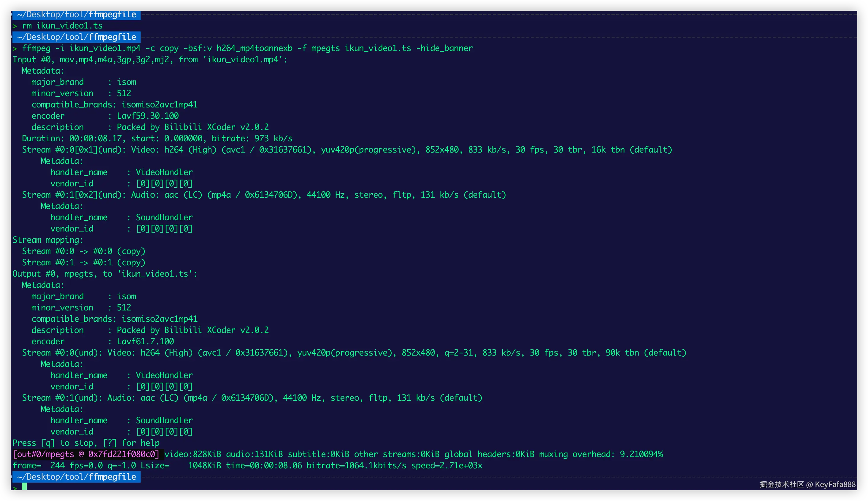Click the green terminal cursor block
Image resolution: width=868 pixels, height=501 pixels.
24,486
